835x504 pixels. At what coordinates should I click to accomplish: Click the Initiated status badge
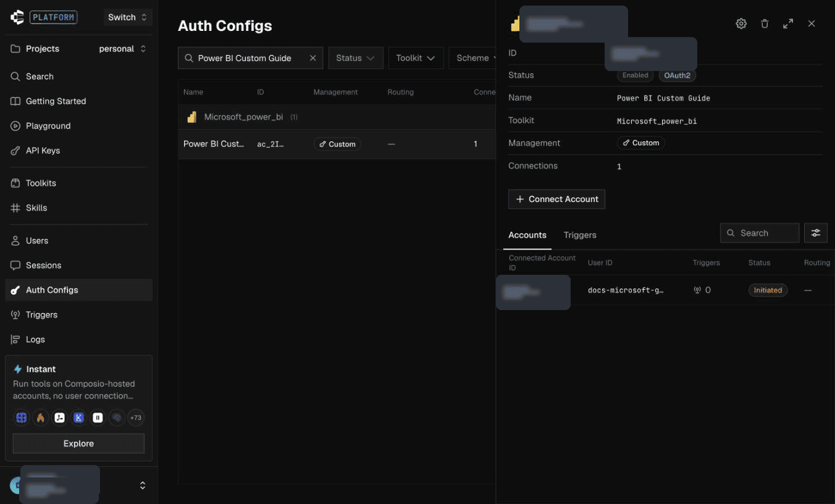768,290
